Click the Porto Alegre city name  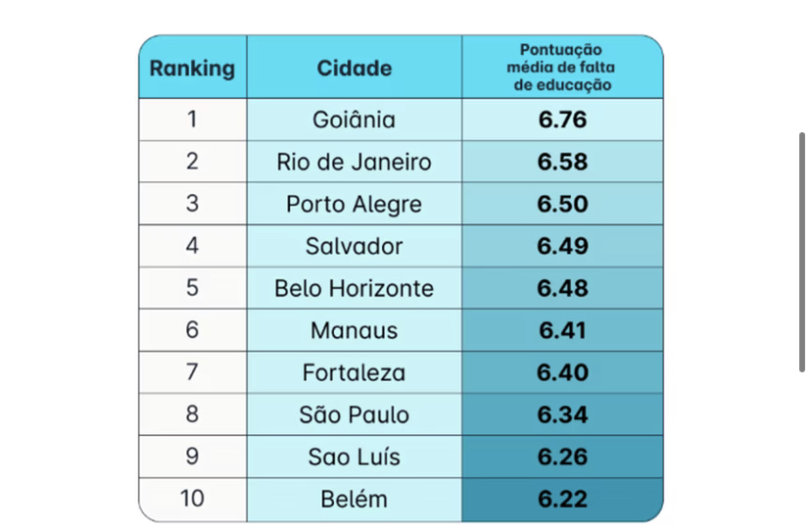(x=354, y=204)
